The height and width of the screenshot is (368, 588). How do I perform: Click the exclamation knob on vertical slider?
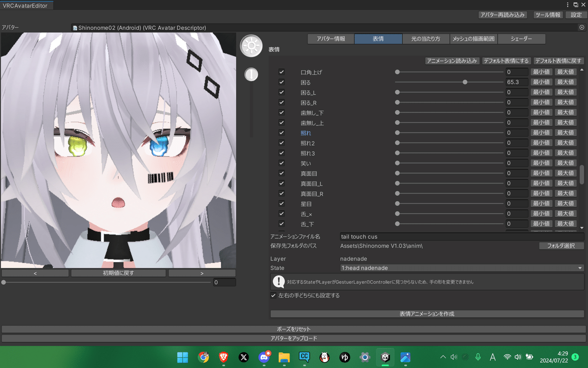coord(251,75)
